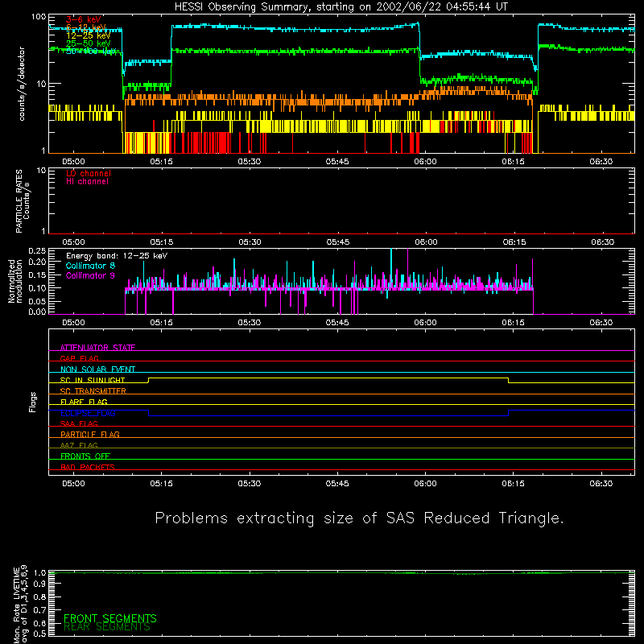This screenshot has height=644, width=644.
Task: Select the cyan 'Collimator 8' legend label
Action: pos(90,266)
